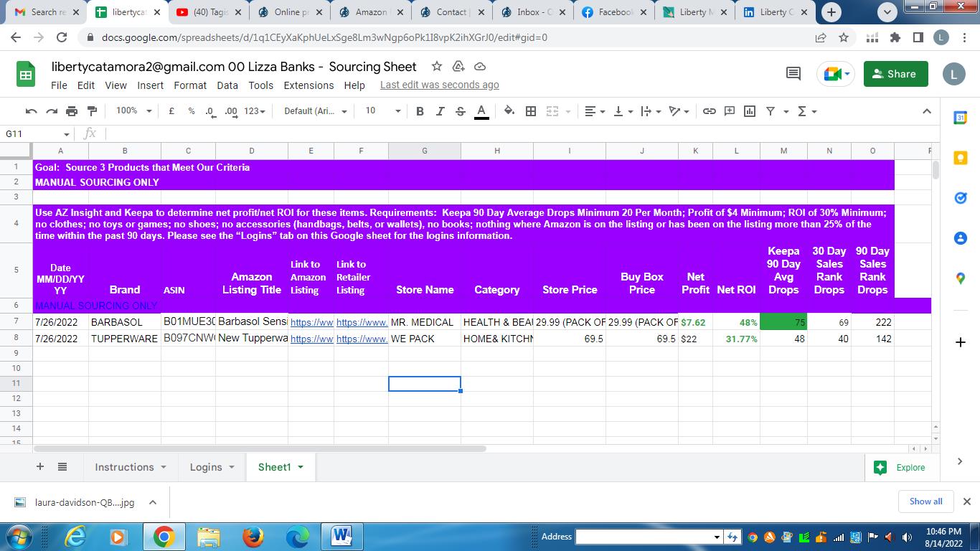The width and height of the screenshot is (980, 551).
Task: Open the text wrapping dropdown
Action: coord(650,111)
